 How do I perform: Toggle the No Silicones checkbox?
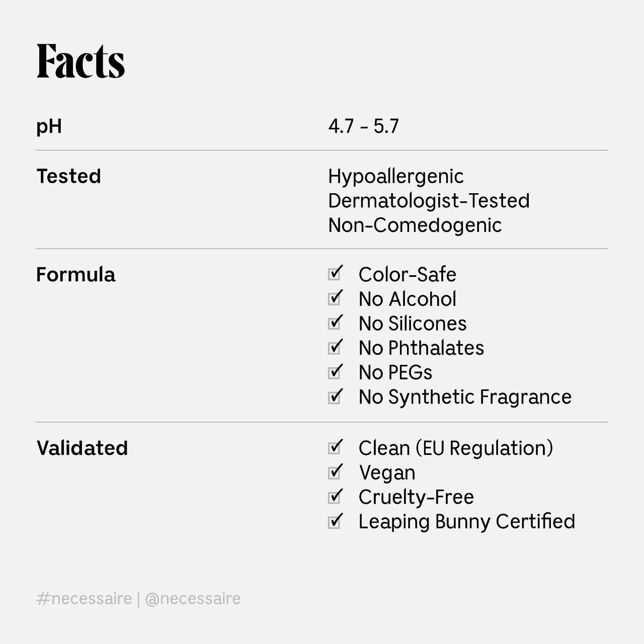click(335, 323)
